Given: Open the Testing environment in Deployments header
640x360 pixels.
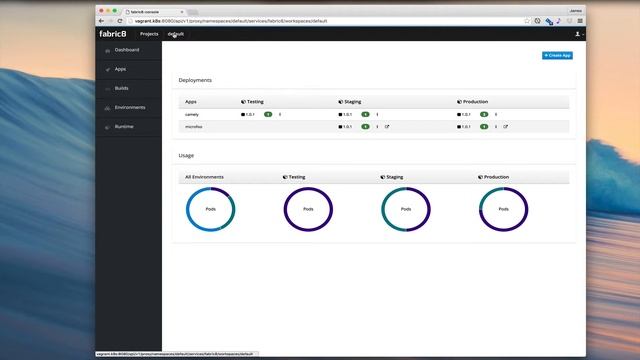Looking at the screenshot, I should point(252,102).
